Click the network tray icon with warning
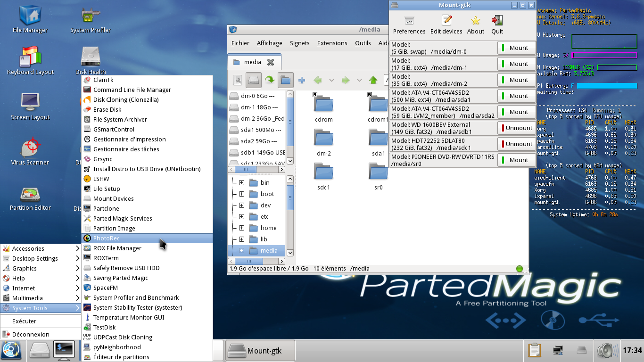 pos(558,350)
